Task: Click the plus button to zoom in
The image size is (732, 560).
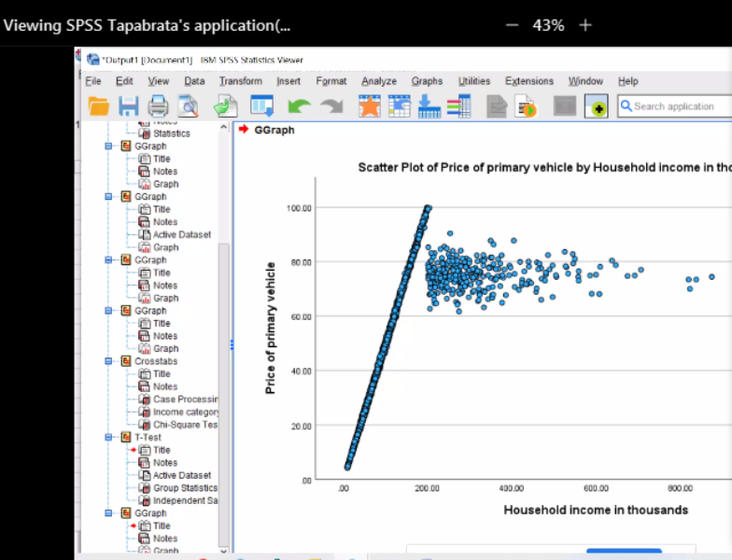Action: pyautogui.click(x=585, y=25)
